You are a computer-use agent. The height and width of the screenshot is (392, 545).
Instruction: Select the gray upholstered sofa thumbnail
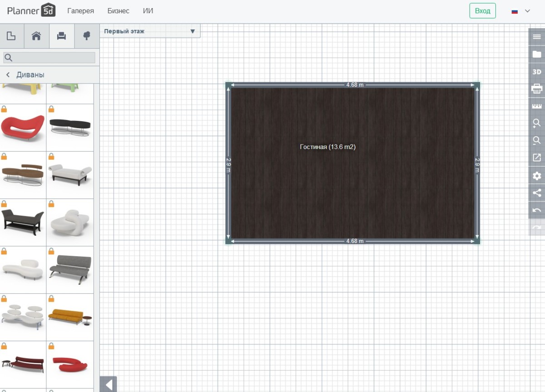pyautogui.click(x=70, y=270)
